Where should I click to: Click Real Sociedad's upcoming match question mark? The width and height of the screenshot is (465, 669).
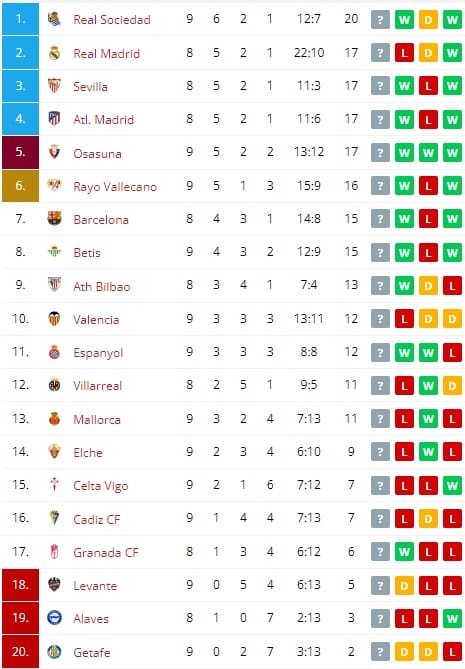click(380, 20)
